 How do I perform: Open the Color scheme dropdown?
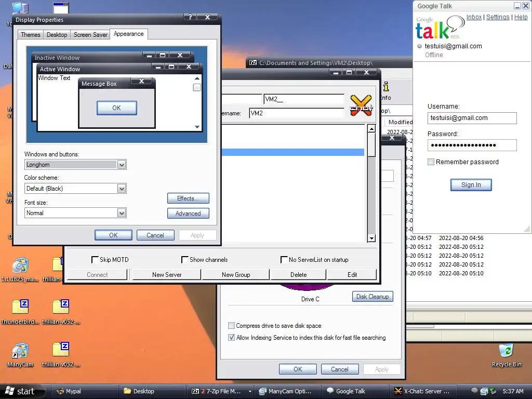point(122,189)
